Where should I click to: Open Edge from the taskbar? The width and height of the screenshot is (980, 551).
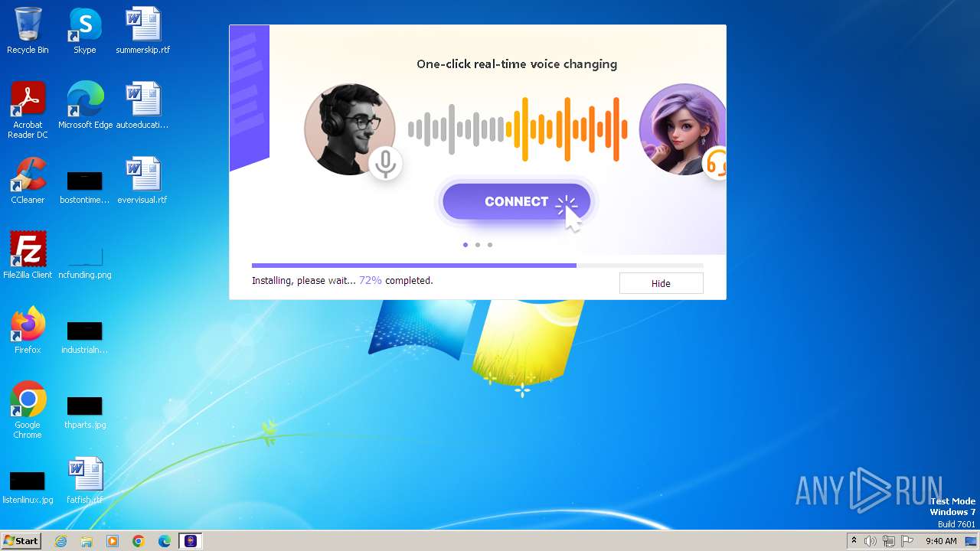click(x=165, y=541)
